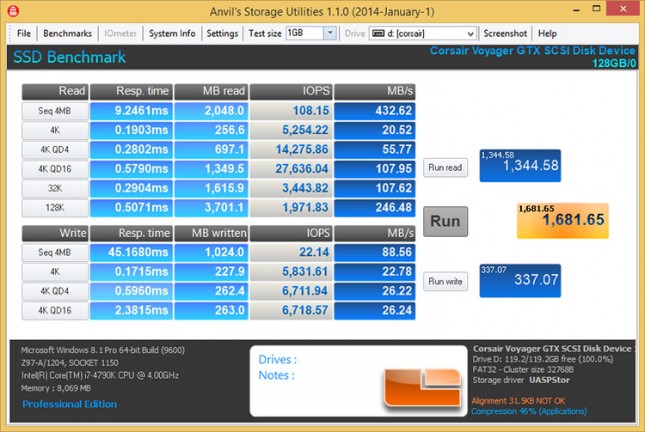Click the 246.48 MB/s cell
The image size is (645, 432).
(x=375, y=208)
